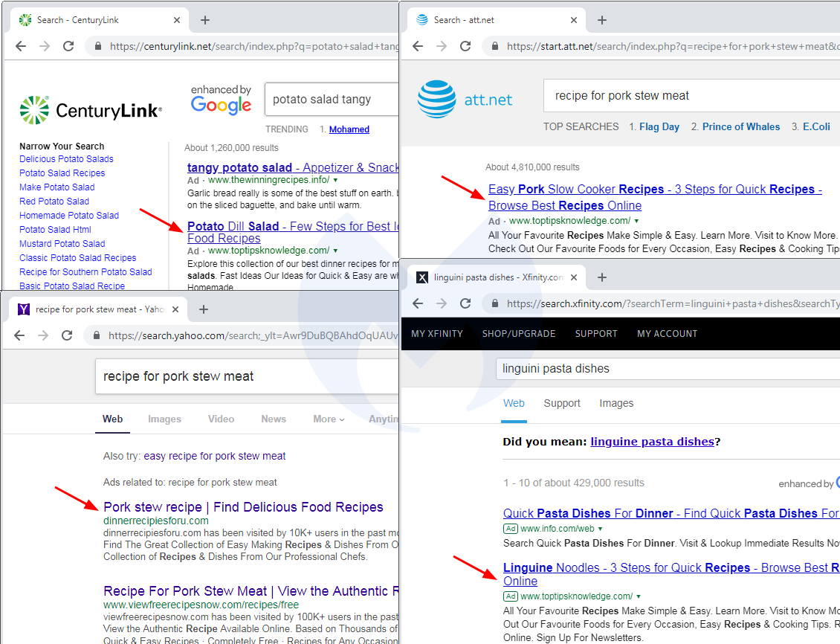Open new tab in att.net window
Viewport: 840px width, 644px height.
(602, 20)
